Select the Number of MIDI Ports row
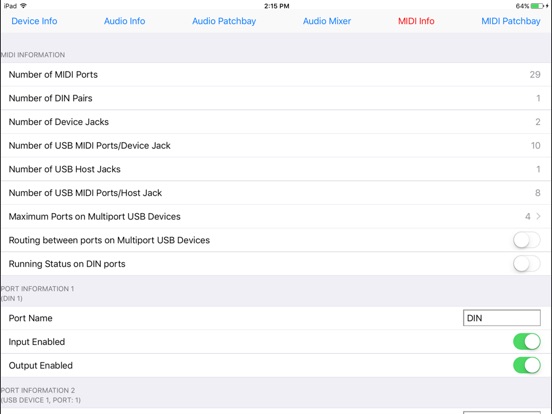 coord(276,75)
